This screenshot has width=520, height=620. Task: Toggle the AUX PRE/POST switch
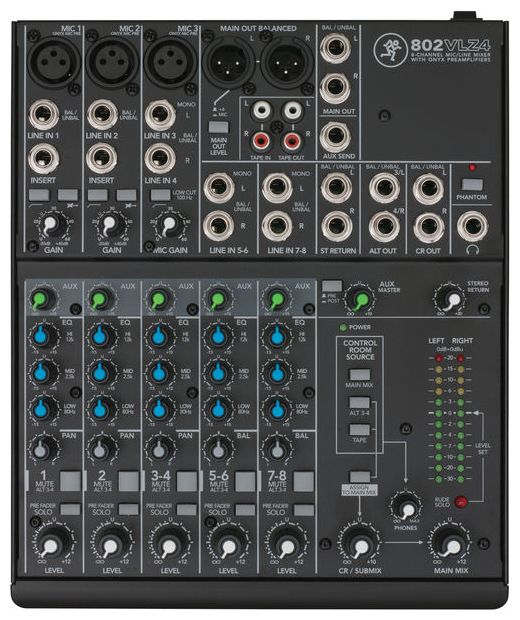(x=332, y=286)
